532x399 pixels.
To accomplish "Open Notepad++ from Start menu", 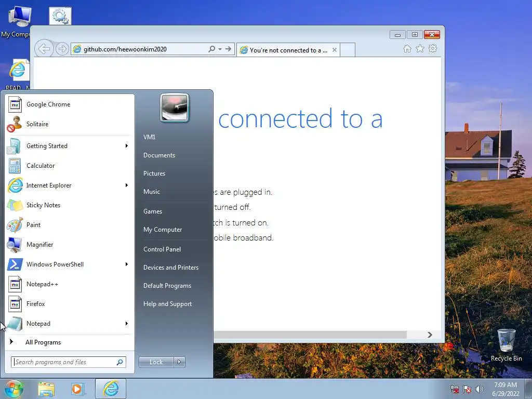I will click(70, 284).
